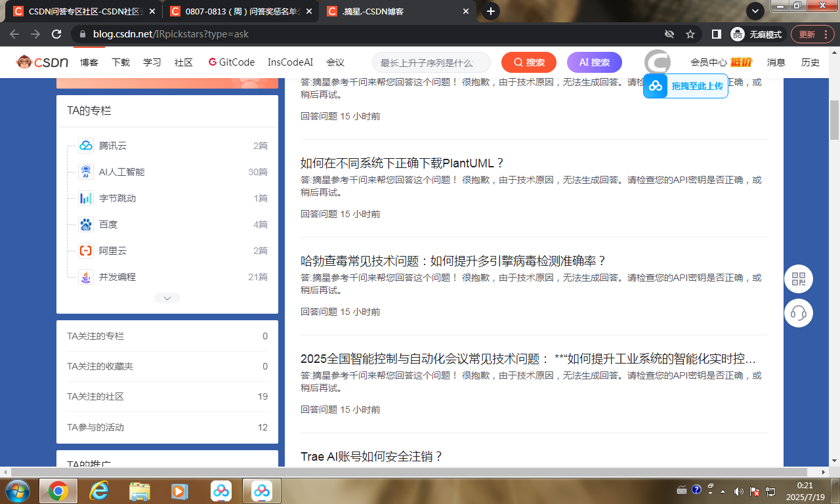Open the GitCode menu item
Viewport: 840px width, 504px height.
tap(232, 62)
